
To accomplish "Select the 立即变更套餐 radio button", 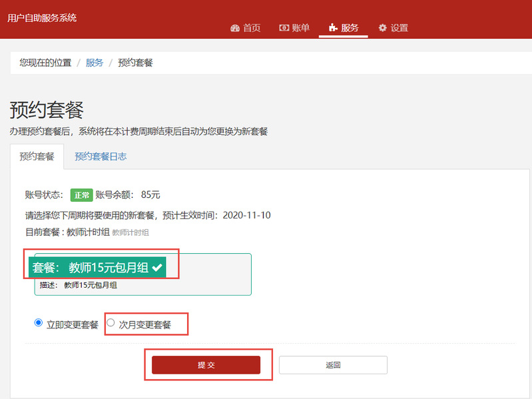I will click(38, 322).
